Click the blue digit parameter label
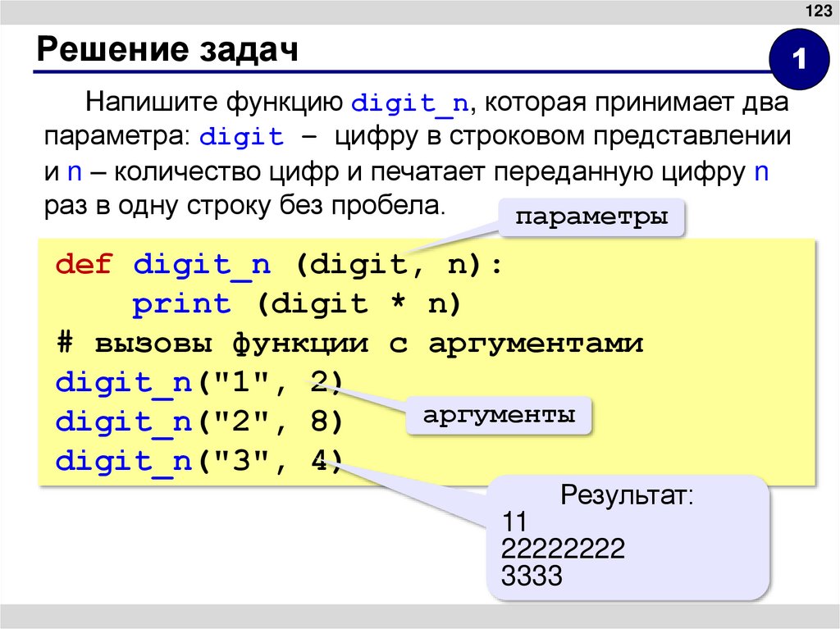 [x=242, y=136]
